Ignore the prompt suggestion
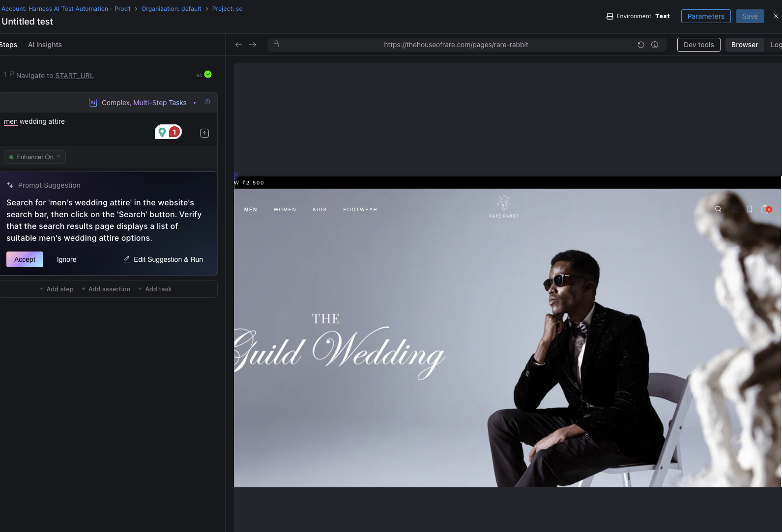 point(66,259)
